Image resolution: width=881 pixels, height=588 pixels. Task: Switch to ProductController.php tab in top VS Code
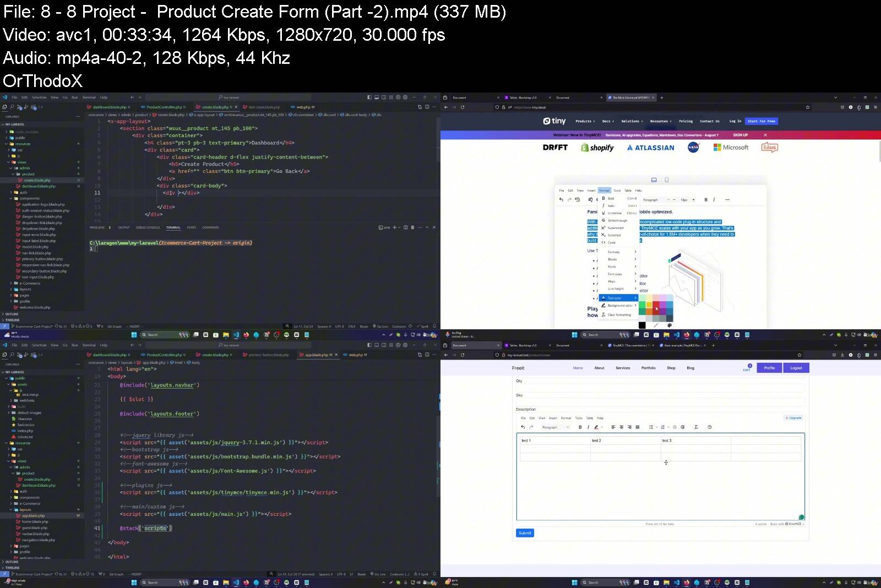click(164, 107)
